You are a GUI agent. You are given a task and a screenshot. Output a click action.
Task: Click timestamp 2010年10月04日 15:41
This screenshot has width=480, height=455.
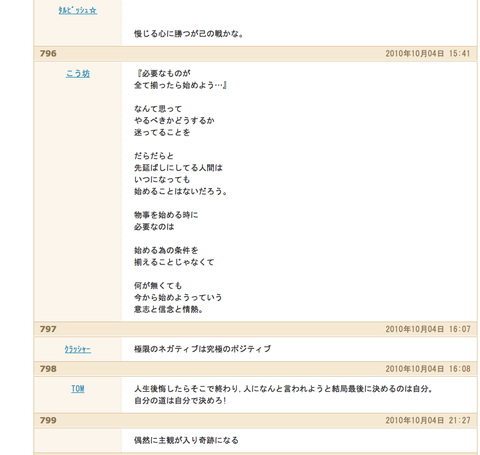428,54
